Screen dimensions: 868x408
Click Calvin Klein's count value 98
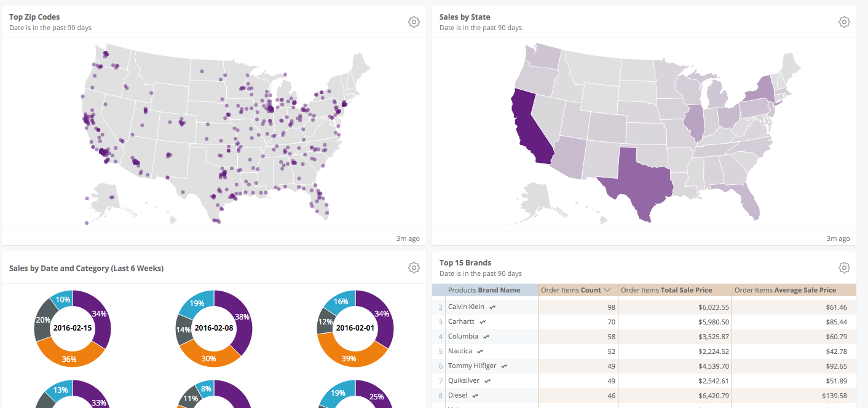[x=610, y=307]
